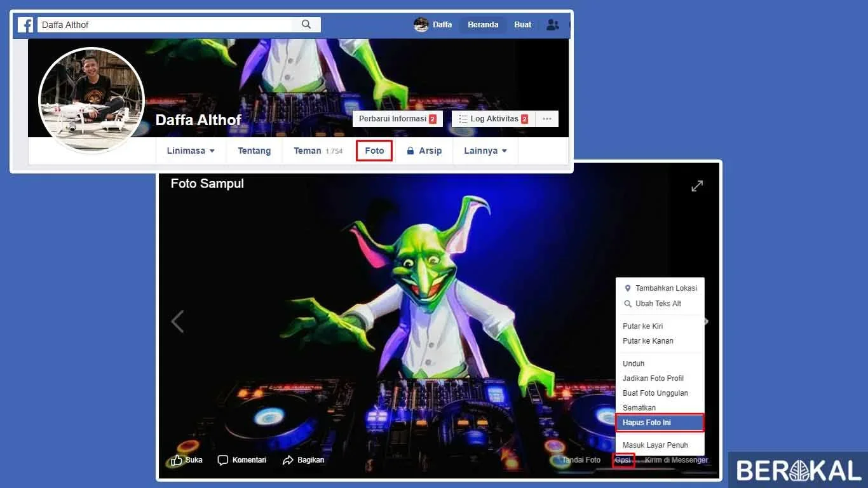This screenshot has height=488, width=868.
Task: Go to previous photo with left arrow
Action: pyautogui.click(x=178, y=322)
